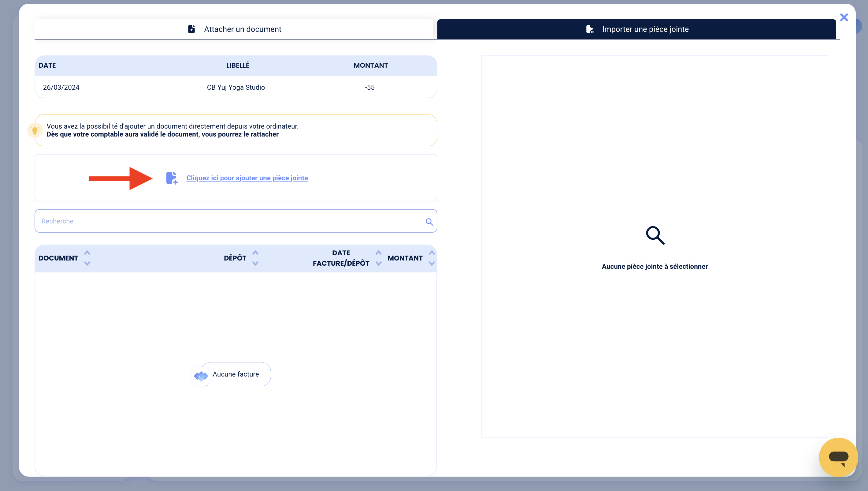Open Importer une pièce jointe tab
Screen dimensions: 868x491
click(636, 29)
